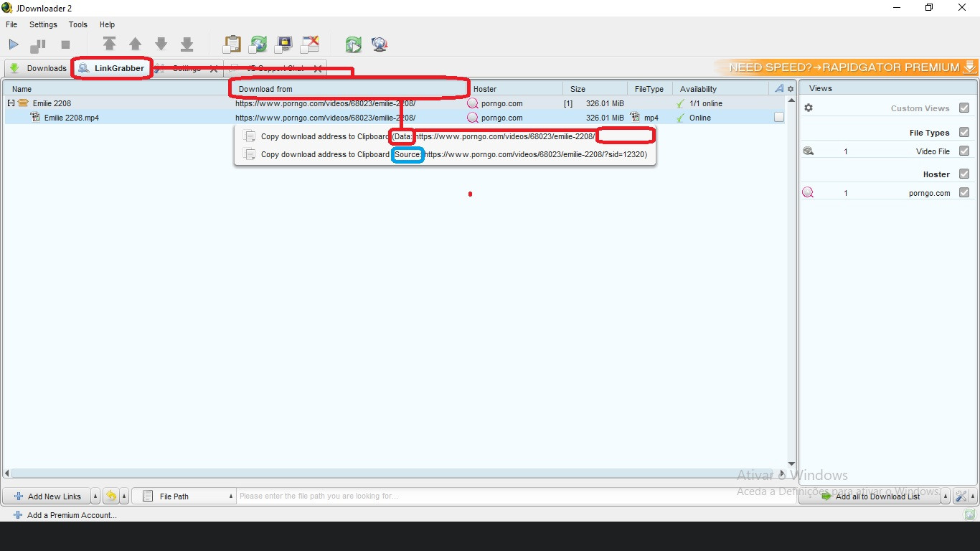Click the reconnect globe icon
The width and height of the screenshot is (980, 551).
click(x=380, y=44)
